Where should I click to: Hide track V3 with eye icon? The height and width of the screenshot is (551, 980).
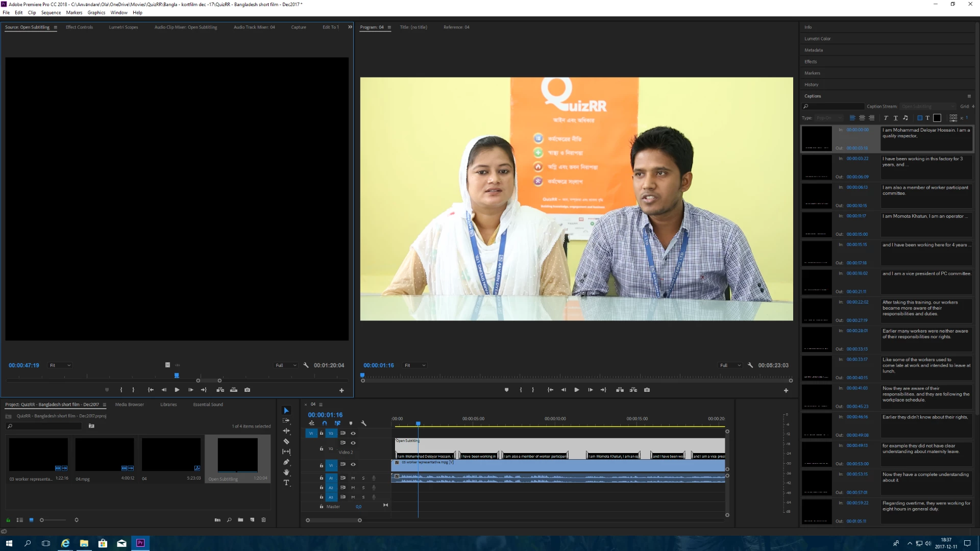click(353, 433)
